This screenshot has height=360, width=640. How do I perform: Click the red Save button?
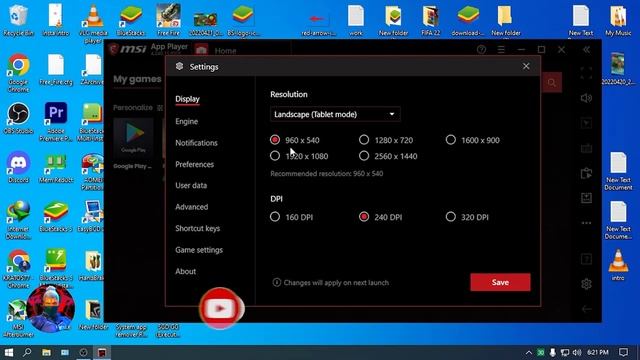pyautogui.click(x=500, y=282)
